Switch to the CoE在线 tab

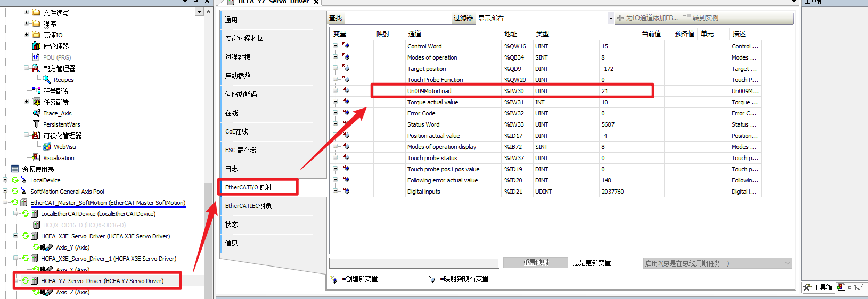pyautogui.click(x=236, y=131)
